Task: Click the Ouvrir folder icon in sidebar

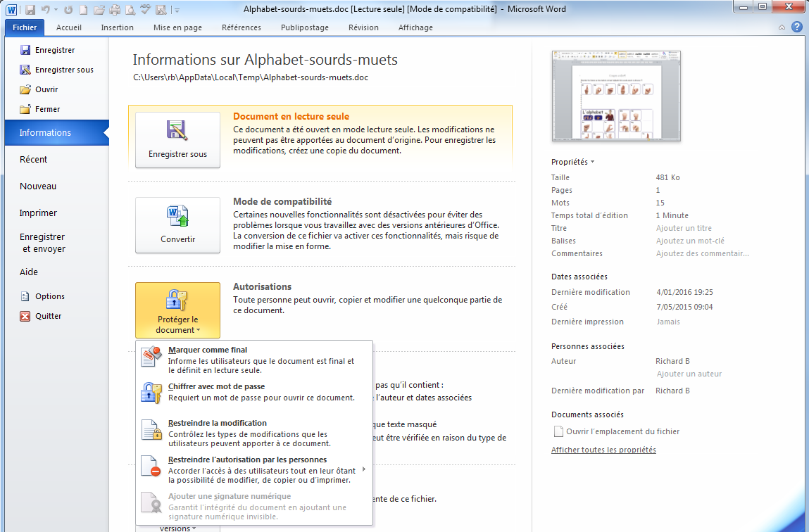Action: (x=25, y=89)
